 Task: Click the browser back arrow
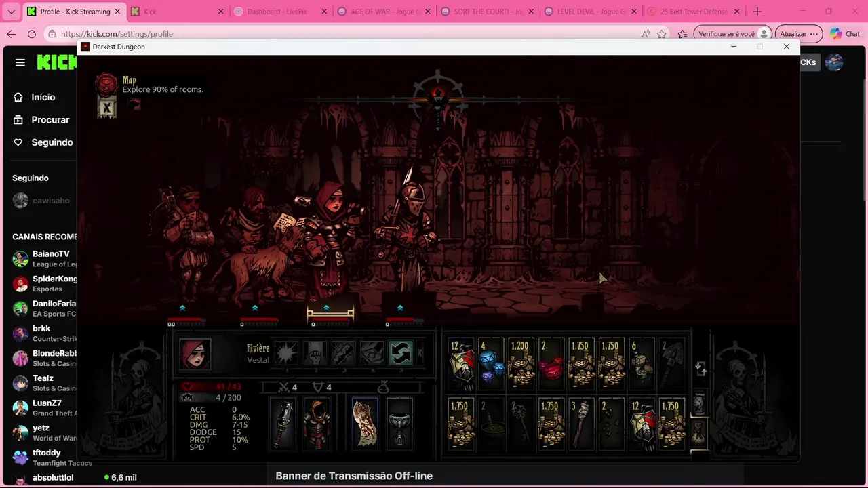coord(12,34)
